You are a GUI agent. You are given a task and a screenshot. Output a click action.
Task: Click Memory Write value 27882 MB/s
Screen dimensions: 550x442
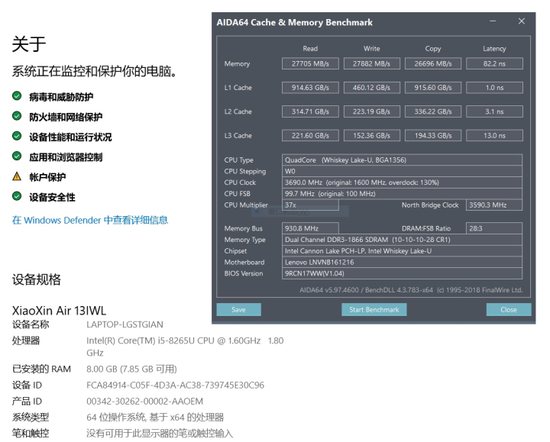coord(372,63)
